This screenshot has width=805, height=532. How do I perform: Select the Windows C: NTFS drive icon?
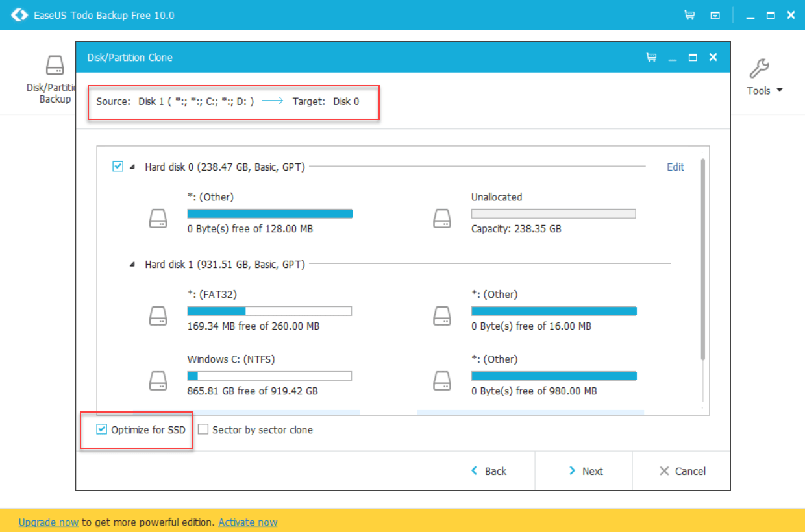pos(158,380)
